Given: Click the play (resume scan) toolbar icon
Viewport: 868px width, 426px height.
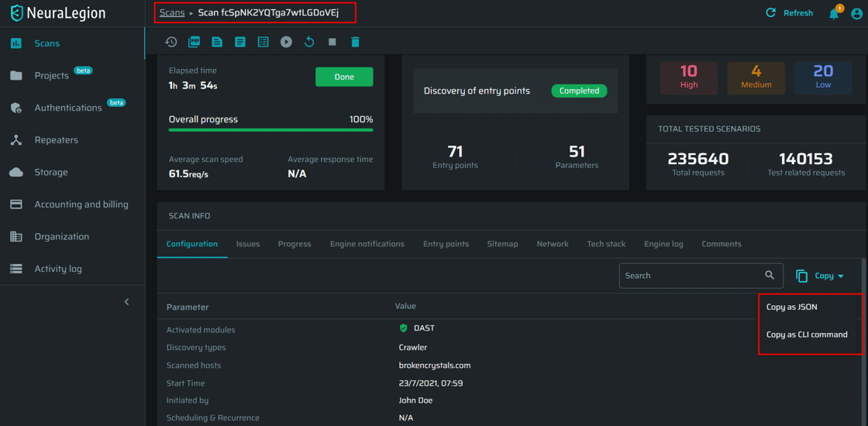Looking at the screenshot, I should [x=286, y=42].
